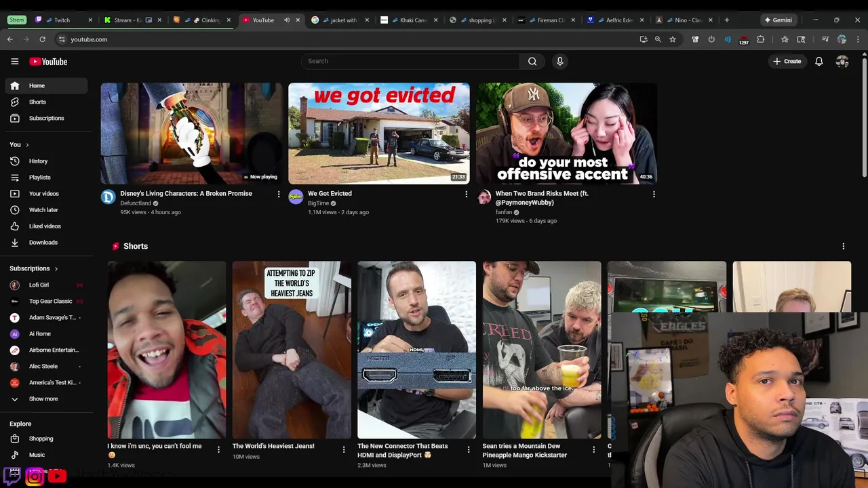Open Alec Steele channel

46,366
